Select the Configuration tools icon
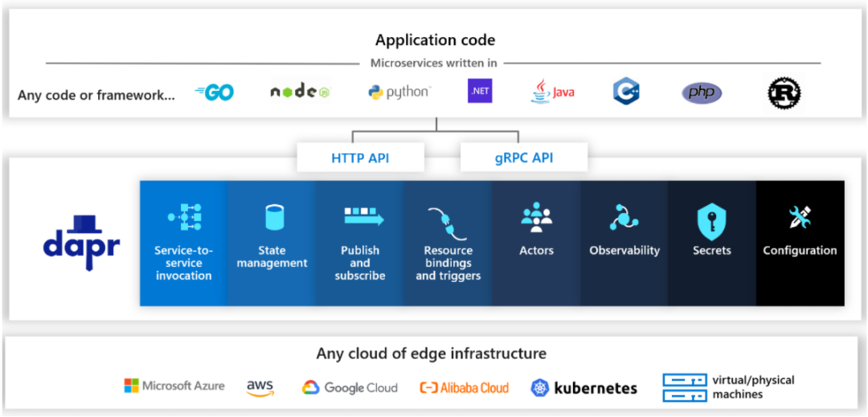This screenshot has width=868, height=417. [x=800, y=218]
